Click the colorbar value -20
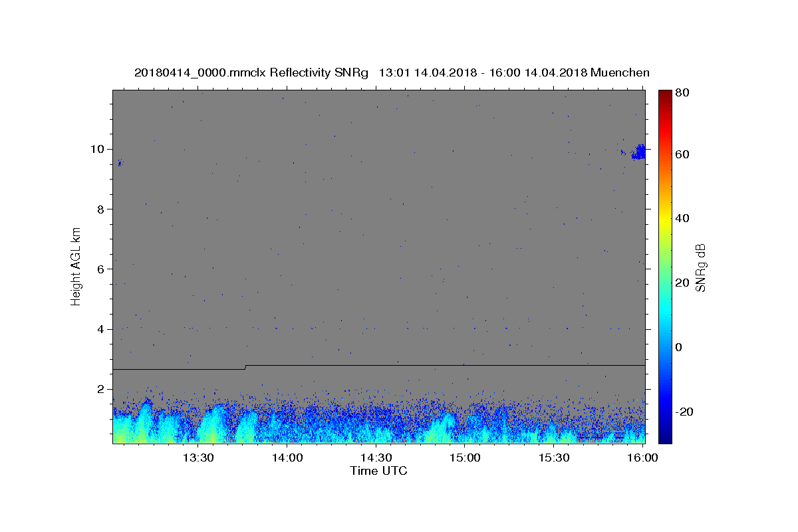Image resolution: width=798 pixels, height=532 pixels. coord(685,412)
